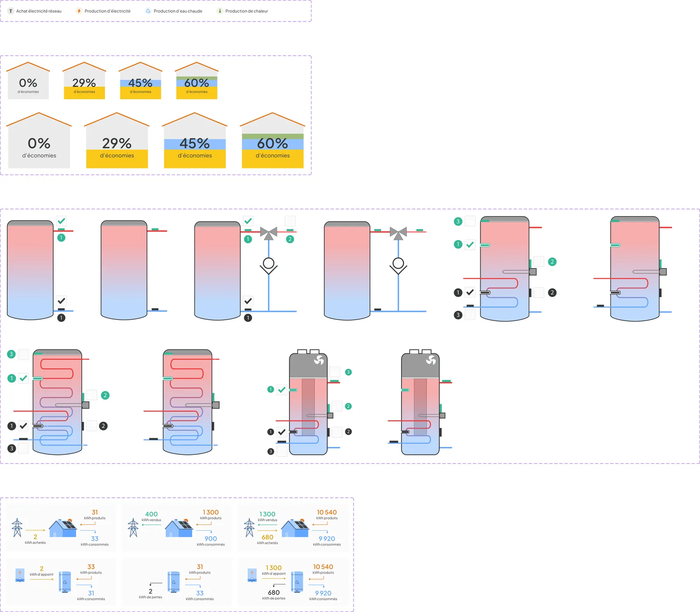Screen dimensions: 700x612
Task: Select the Production d'eau chaude chip
Action: pos(174,11)
